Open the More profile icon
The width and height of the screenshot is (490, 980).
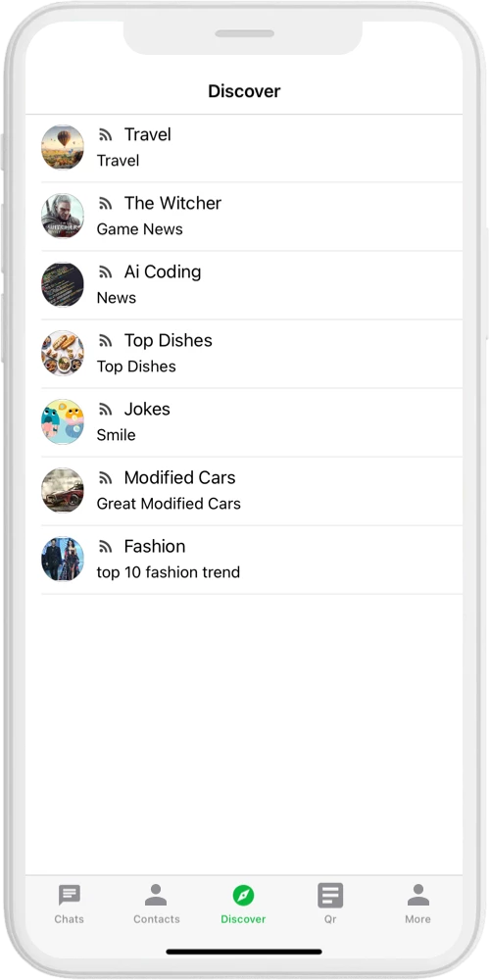pos(417,895)
